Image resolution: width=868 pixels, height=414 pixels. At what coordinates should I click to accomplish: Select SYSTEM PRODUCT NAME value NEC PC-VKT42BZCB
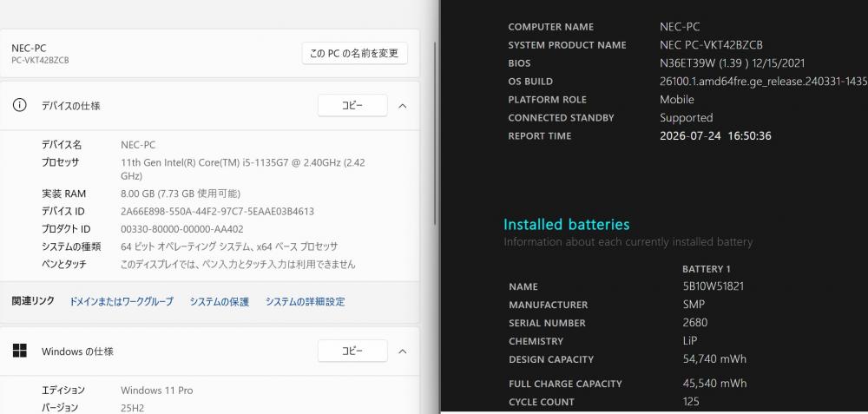point(711,45)
